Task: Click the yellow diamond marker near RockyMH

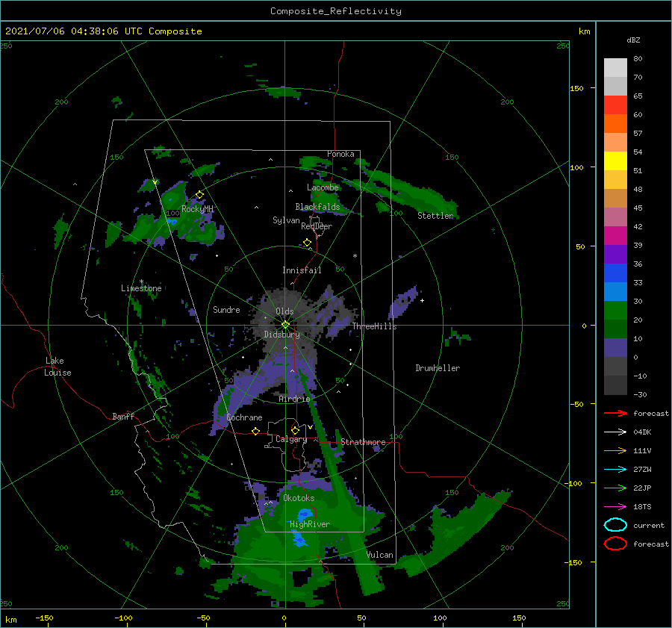Action: pyautogui.click(x=199, y=195)
